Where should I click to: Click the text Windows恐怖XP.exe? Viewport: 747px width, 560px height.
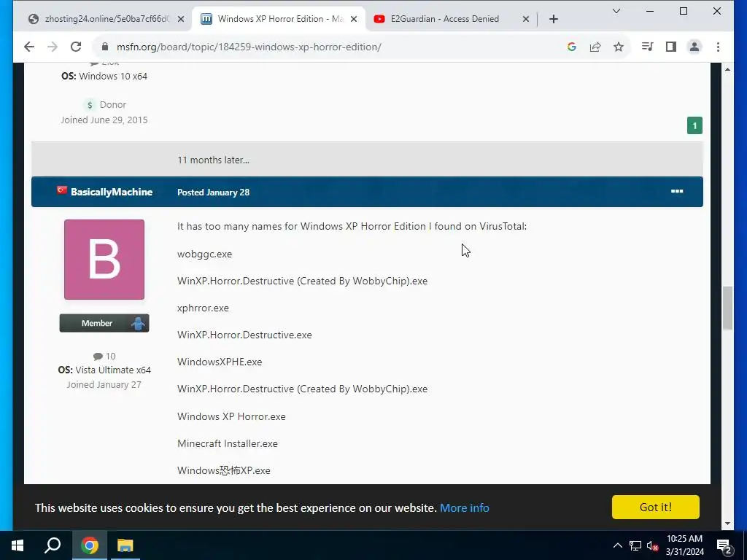(x=224, y=470)
